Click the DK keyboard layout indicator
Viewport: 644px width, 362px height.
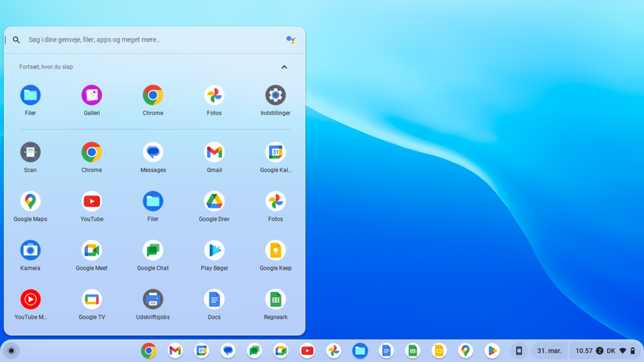point(611,351)
